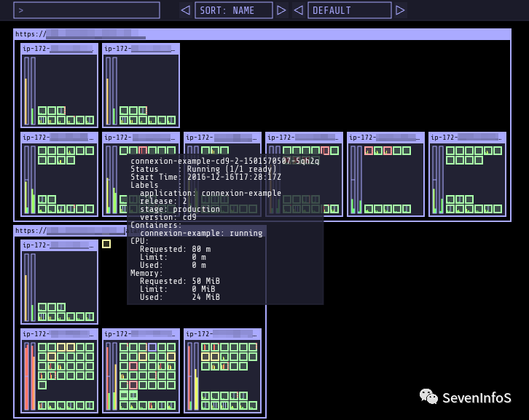529x420 pixels.
Task: Open title bar of lower cluster's first-row node
Action: click(59, 245)
